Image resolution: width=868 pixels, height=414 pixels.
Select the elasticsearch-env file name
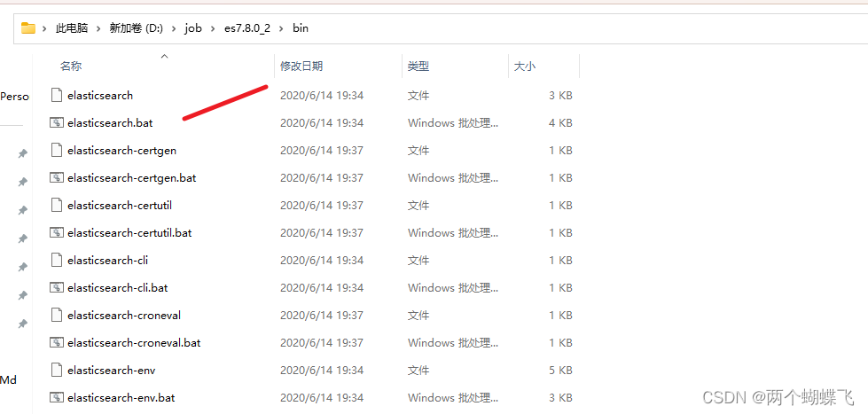(111, 370)
